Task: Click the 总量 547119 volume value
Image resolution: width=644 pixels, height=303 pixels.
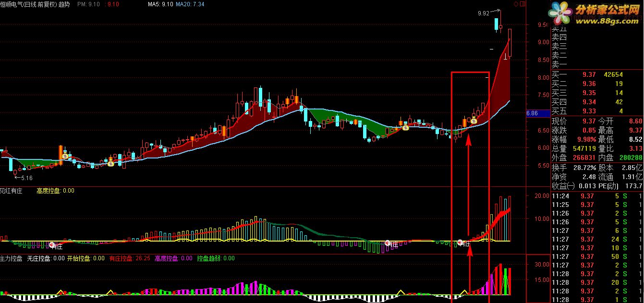Action: 584,149
